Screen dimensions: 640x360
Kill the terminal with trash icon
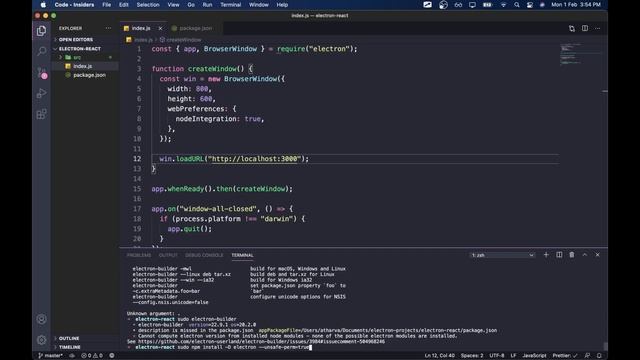point(572,255)
